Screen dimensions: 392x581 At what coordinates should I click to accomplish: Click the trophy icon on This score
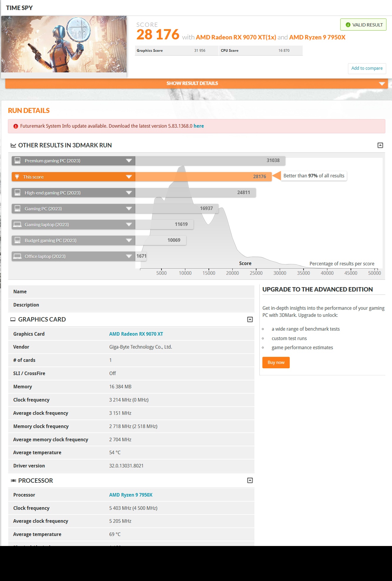pos(17,177)
